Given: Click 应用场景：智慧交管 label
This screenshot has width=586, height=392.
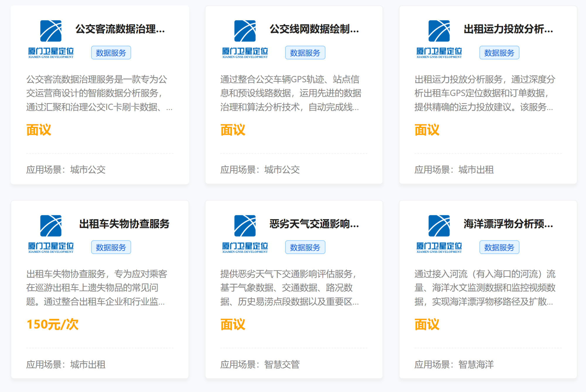Looking at the screenshot, I should 260,364.
